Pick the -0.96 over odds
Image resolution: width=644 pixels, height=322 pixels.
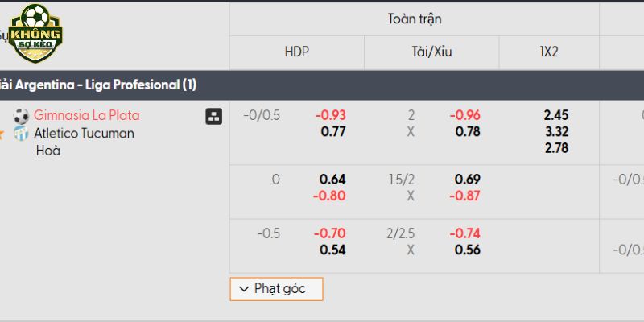465,115
